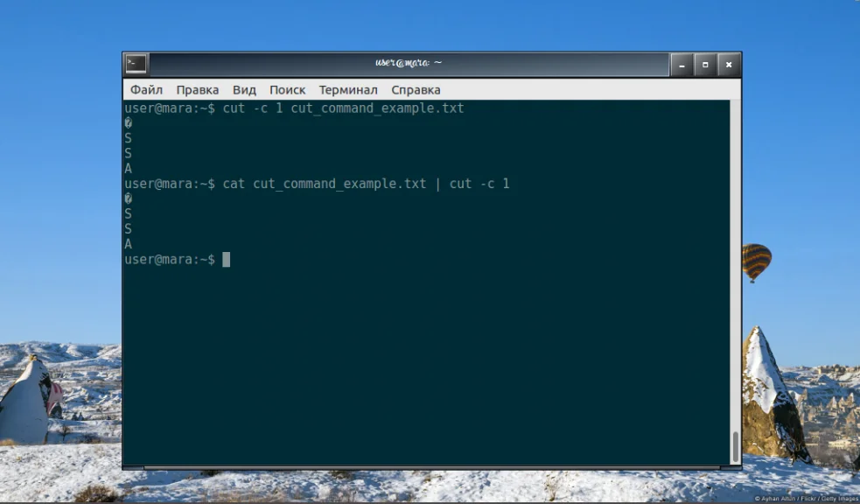The height and width of the screenshot is (504, 860).
Task: Click the terminal vertical scrollbar thumb
Action: tap(736, 447)
